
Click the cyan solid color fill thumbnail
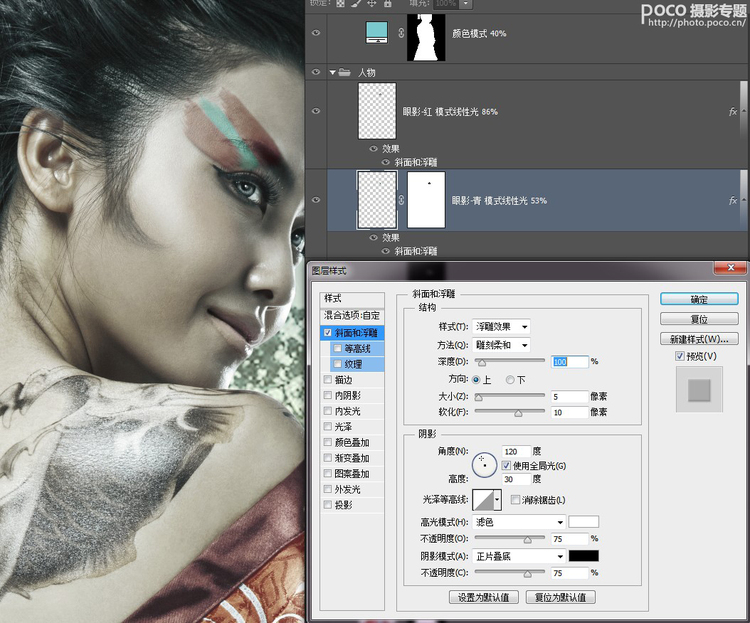377,33
